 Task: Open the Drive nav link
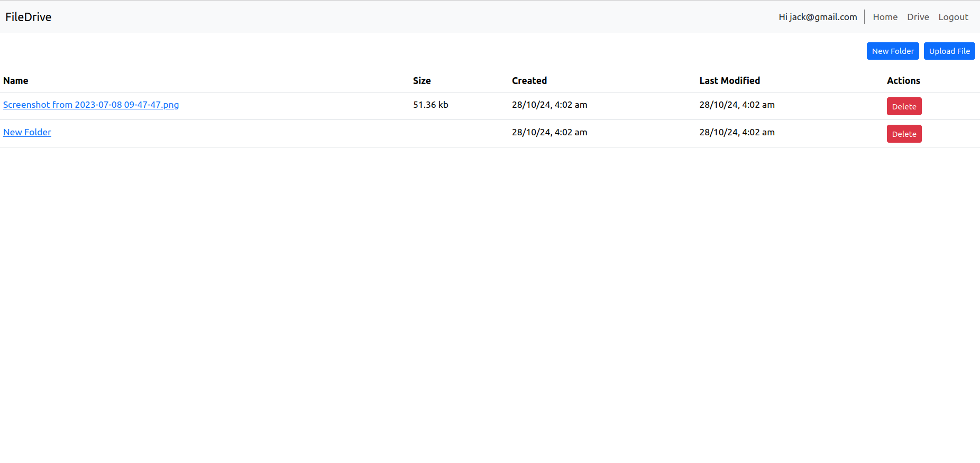(918, 17)
